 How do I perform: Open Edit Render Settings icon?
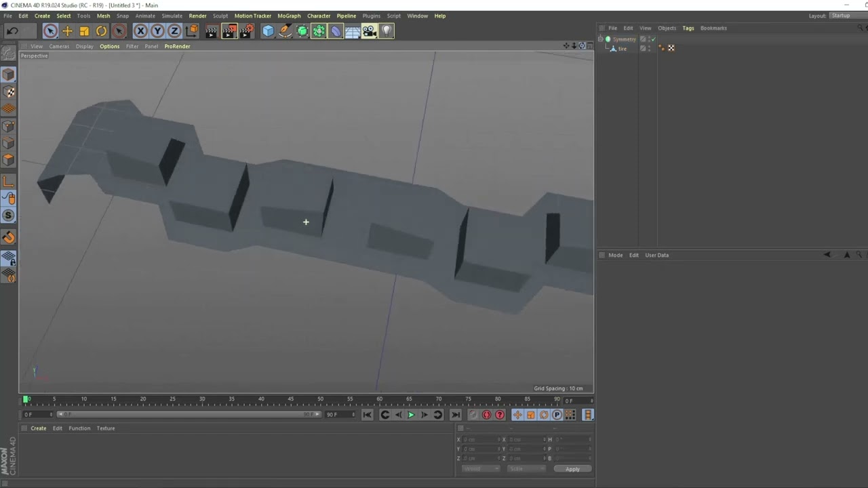pos(246,31)
